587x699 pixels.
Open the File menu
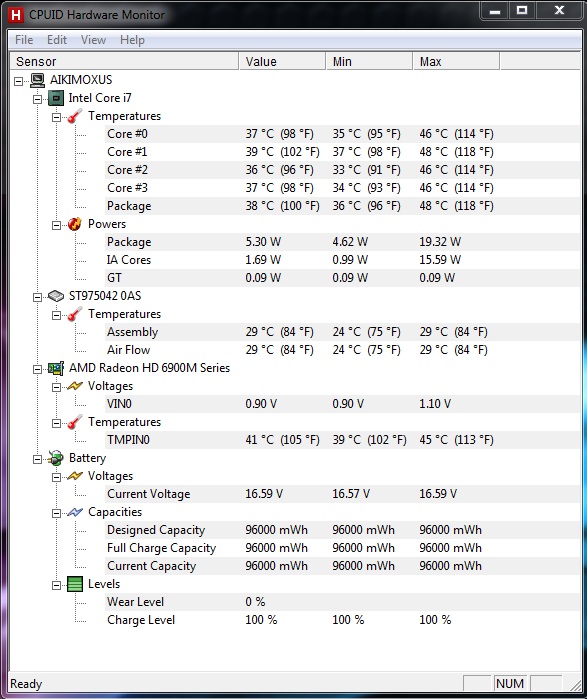tap(24, 40)
